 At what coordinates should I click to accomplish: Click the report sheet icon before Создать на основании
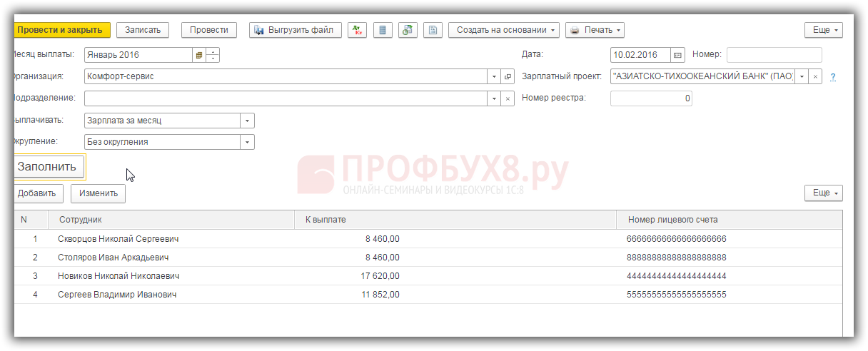coord(433,30)
